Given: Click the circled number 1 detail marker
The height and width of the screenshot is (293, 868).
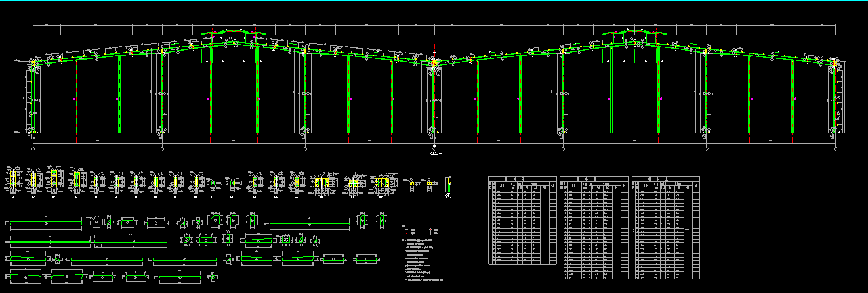Looking at the screenshot, I should pos(449,194).
